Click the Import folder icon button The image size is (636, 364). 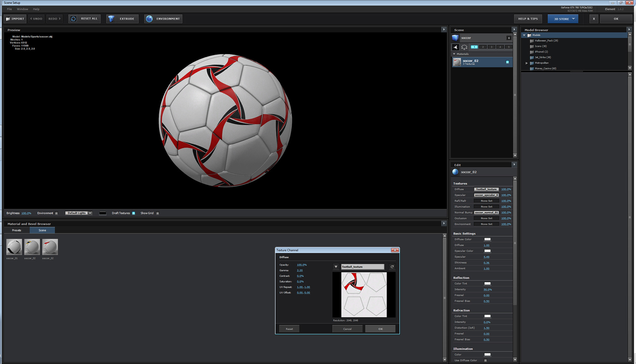(x=8, y=19)
